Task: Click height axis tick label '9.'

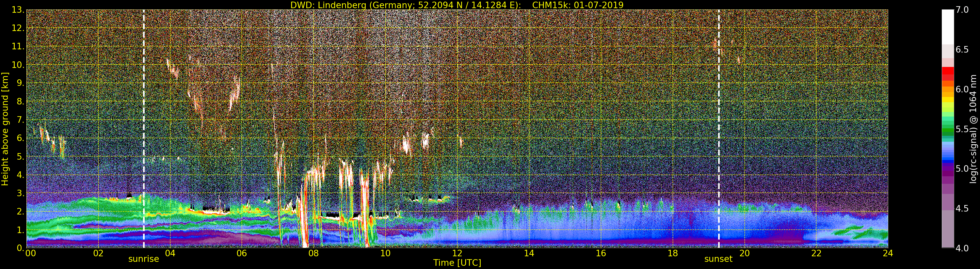Action: point(20,83)
